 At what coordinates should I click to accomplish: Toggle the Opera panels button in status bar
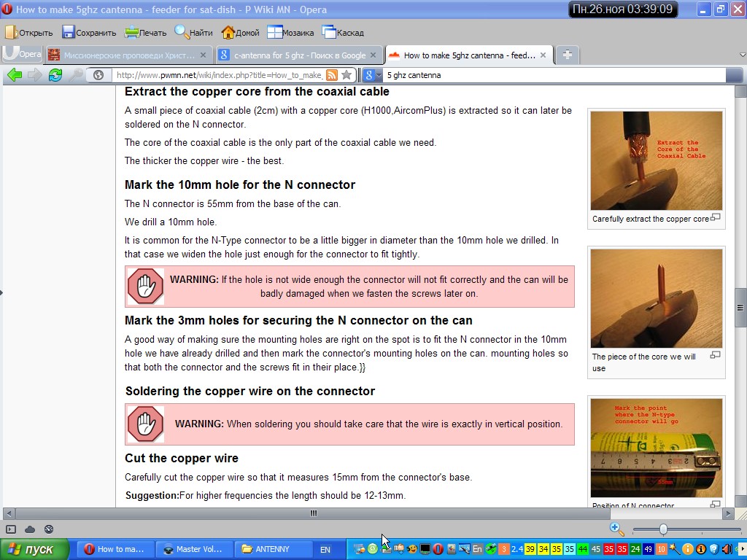[11, 529]
